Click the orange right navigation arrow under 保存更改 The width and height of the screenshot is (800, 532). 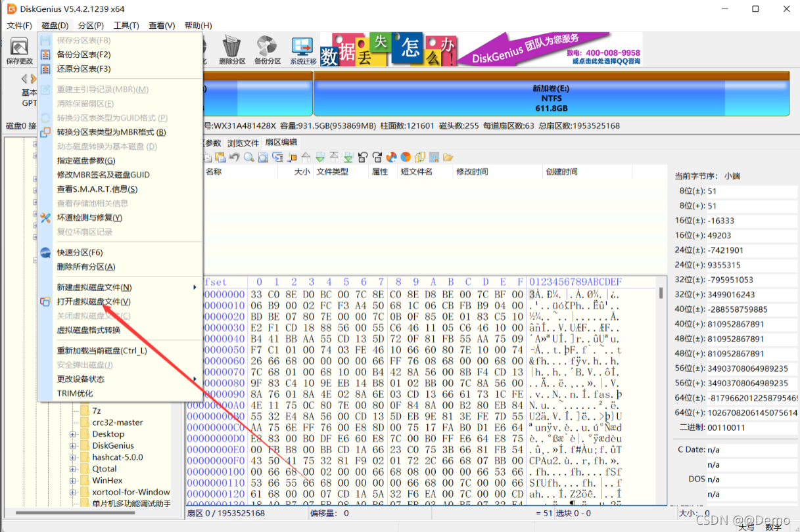tap(34, 78)
